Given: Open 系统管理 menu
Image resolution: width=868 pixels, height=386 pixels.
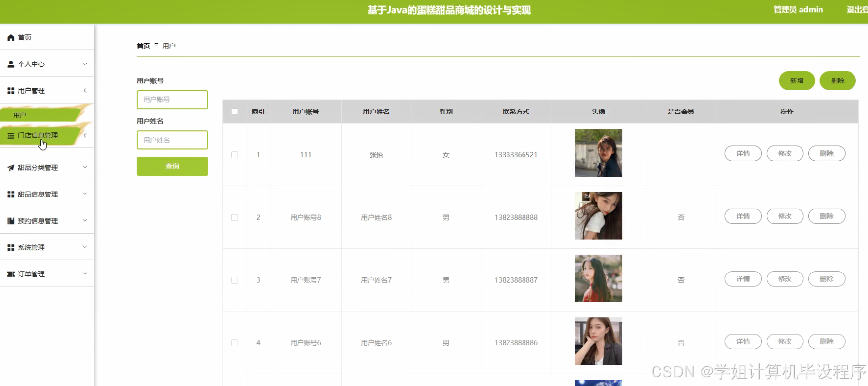Looking at the screenshot, I should (47, 247).
